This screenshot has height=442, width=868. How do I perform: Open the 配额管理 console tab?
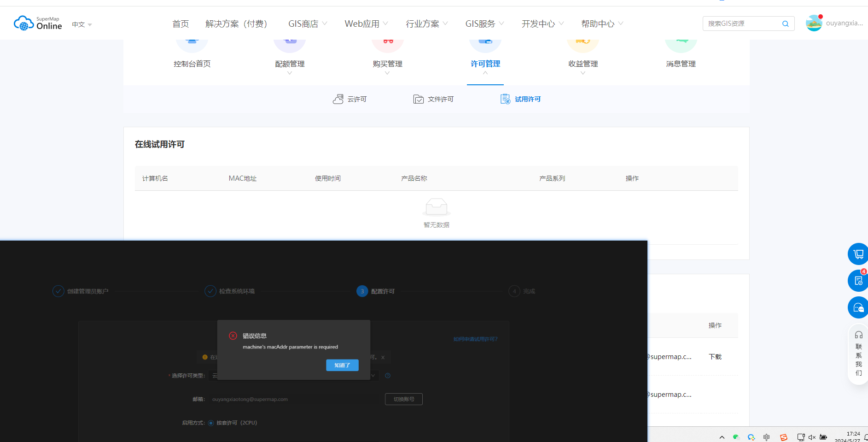[290, 64]
